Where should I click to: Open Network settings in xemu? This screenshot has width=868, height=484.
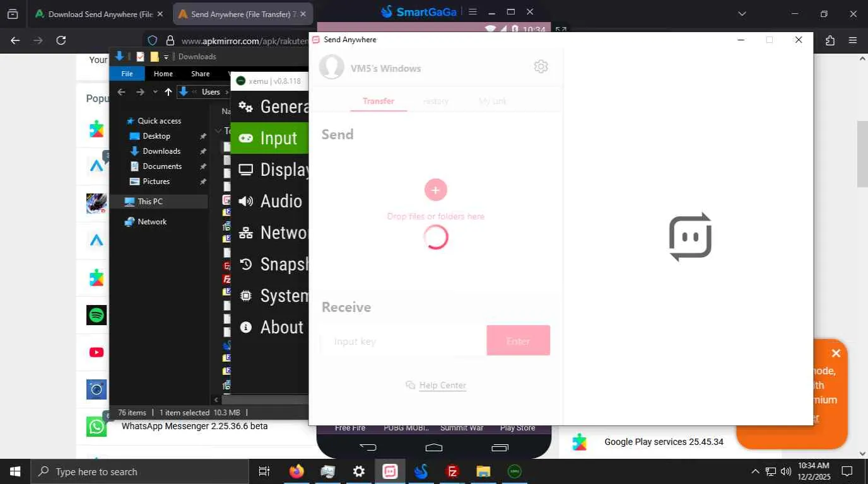(270, 233)
